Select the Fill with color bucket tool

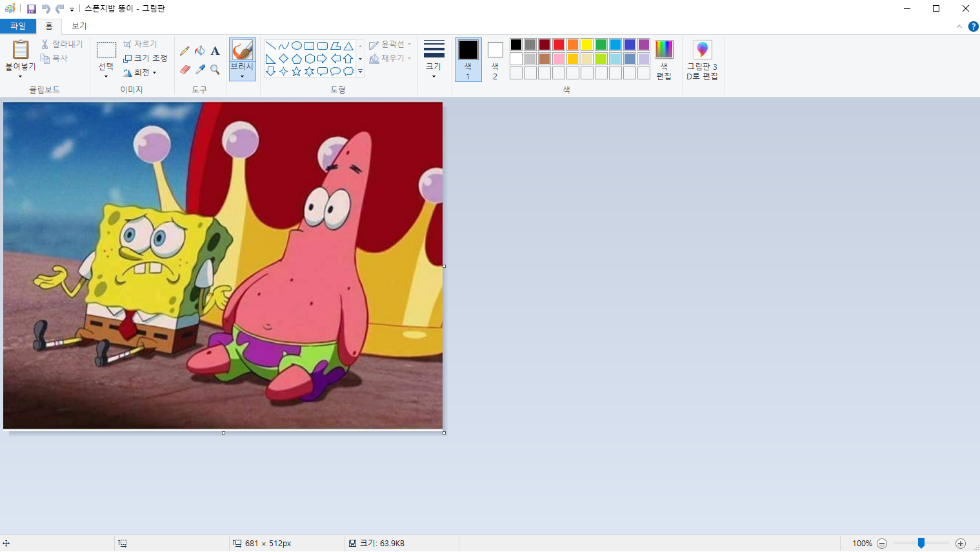pyautogui.click(x=200, y=51)
